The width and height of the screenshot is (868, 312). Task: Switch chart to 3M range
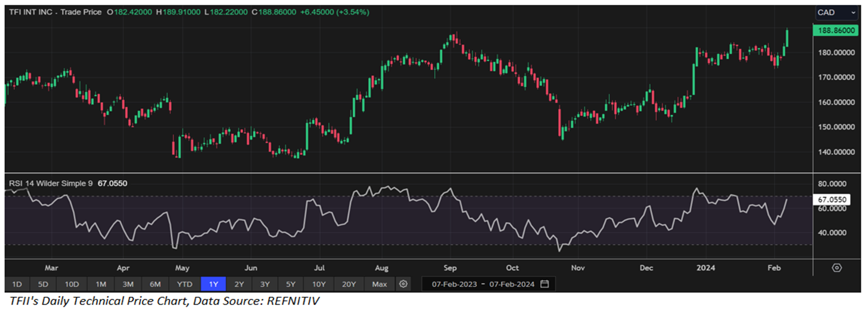tap(128, 284)
